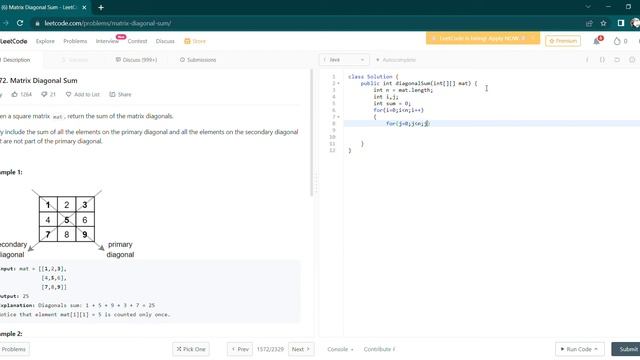The width and height of the screenshot is (640, 360).
Task: Open a new browser tab with plus icon
Action: 101,7
